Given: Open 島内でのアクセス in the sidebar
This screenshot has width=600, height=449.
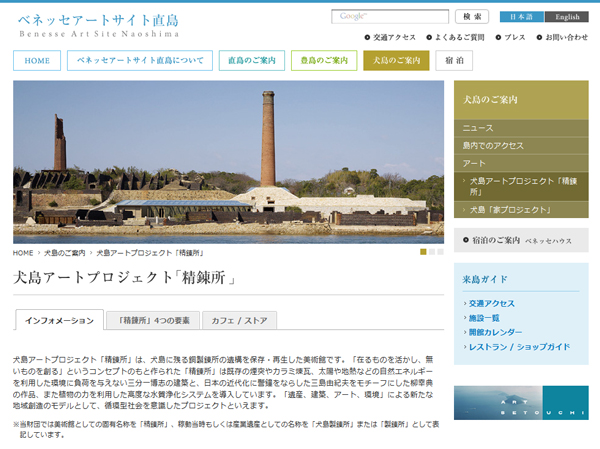Looking at the screenshot, I should click(x=521, y=146).
